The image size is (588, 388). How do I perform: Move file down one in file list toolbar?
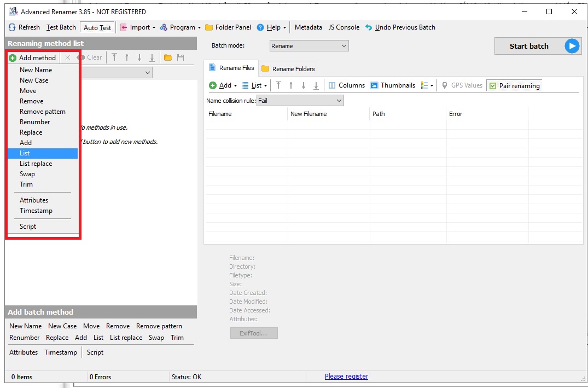(304, 85)
